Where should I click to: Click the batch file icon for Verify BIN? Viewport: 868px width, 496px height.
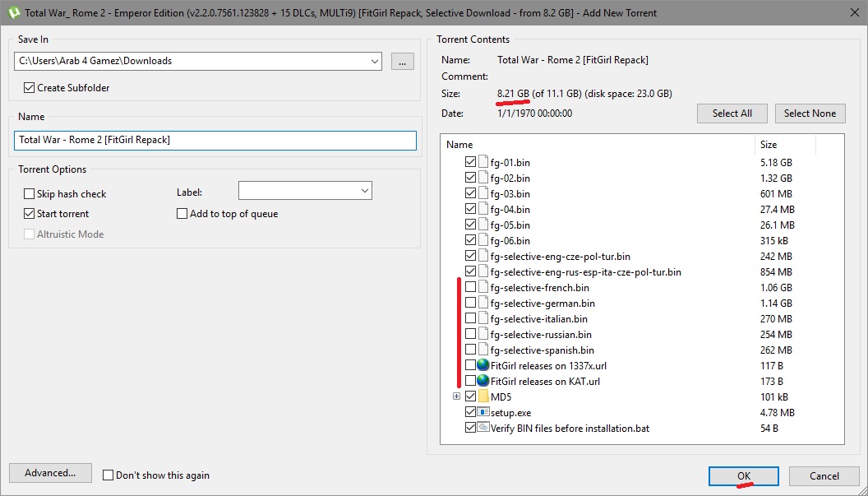click(483, 428)
